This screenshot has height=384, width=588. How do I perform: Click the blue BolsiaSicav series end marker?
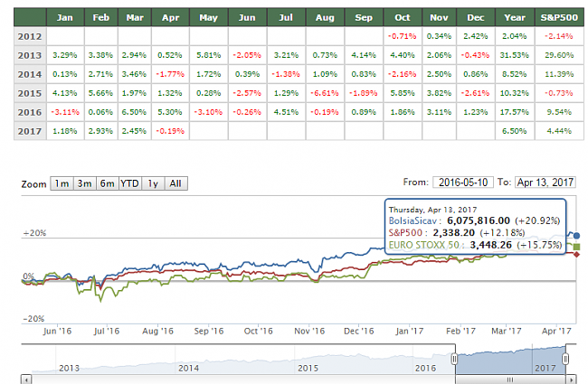(x=576, y=236)
